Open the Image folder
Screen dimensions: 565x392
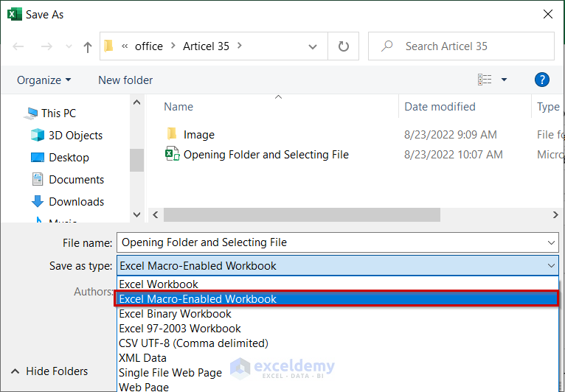point(198,135)
